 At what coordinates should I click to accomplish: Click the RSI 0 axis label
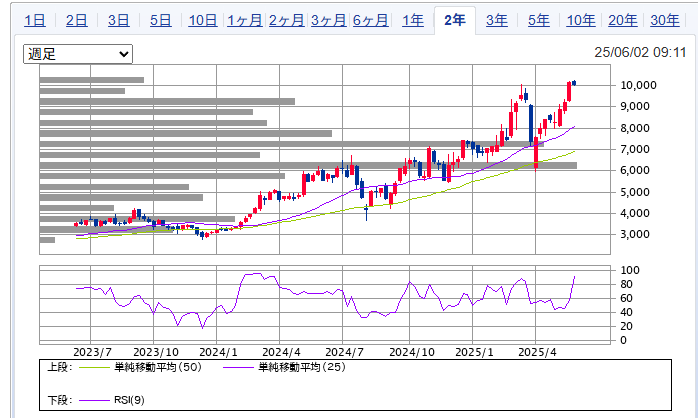click(x=623, y=340)
